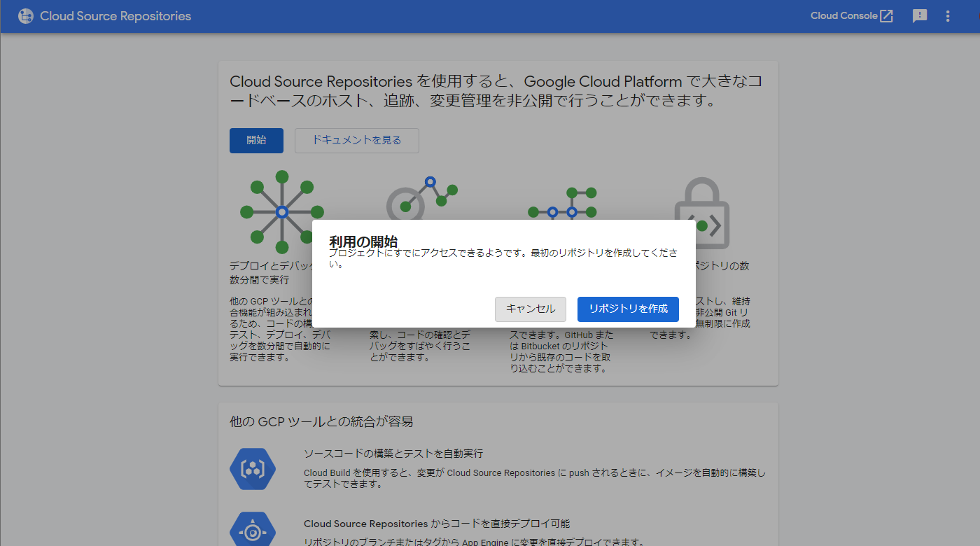Click the code search target icon
This screenshot has width=980, height=546.
click(421, 197)
